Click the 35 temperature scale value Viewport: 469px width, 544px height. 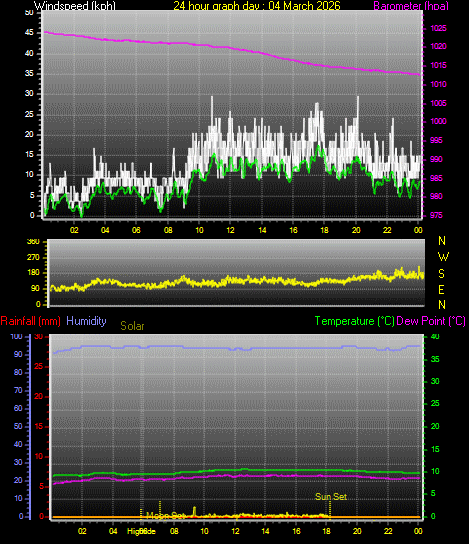(435, 359)
